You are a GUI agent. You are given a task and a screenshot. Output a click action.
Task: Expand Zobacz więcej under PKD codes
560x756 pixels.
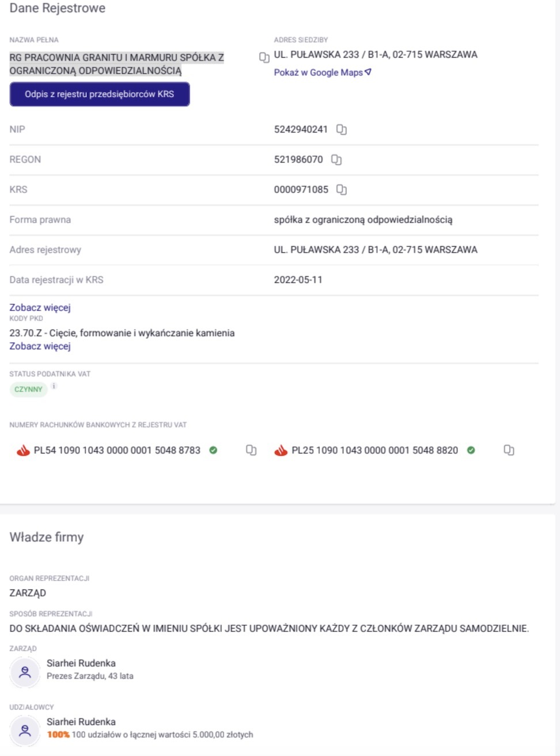point(40,346)
